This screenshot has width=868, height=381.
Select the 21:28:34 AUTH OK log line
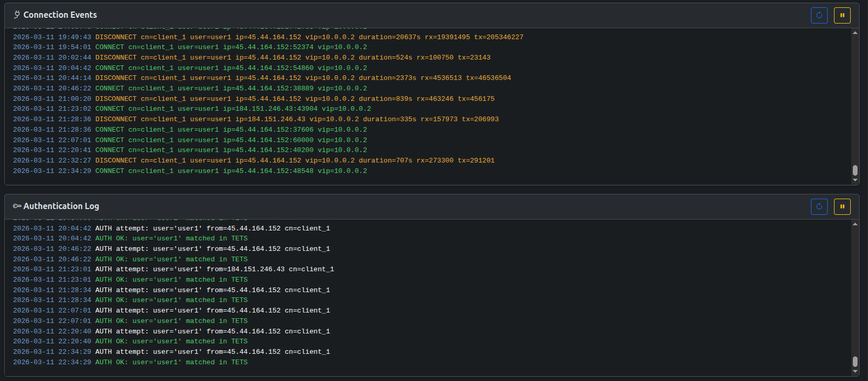coord(130,300)
